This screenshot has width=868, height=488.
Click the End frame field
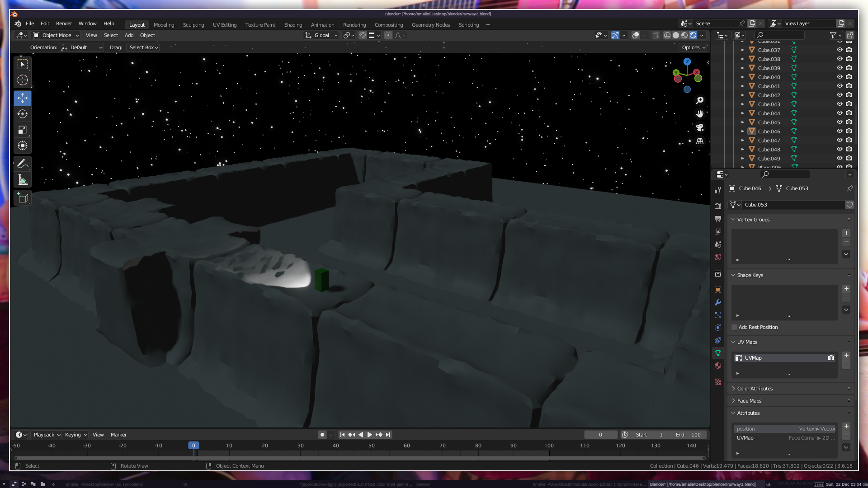coord(688,435)
